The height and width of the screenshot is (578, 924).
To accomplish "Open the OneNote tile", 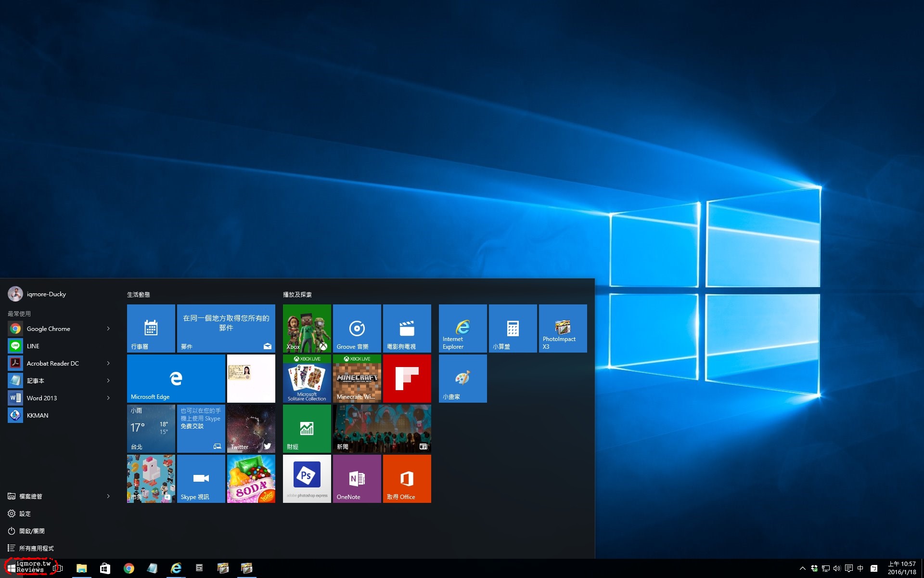I will click(x=357, y=478).
